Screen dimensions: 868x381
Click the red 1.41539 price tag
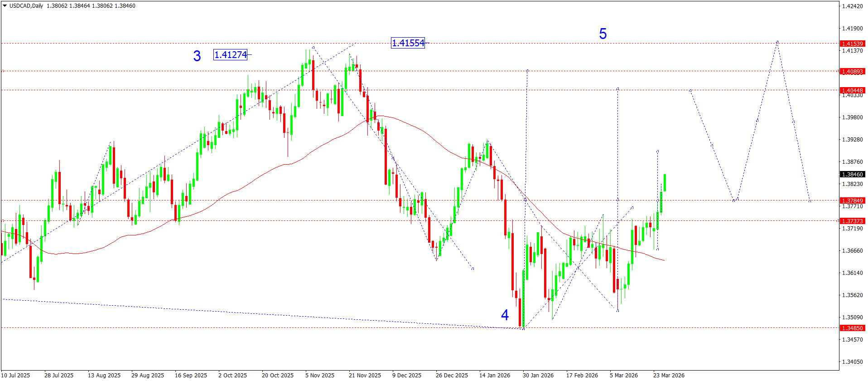point(852,44)
